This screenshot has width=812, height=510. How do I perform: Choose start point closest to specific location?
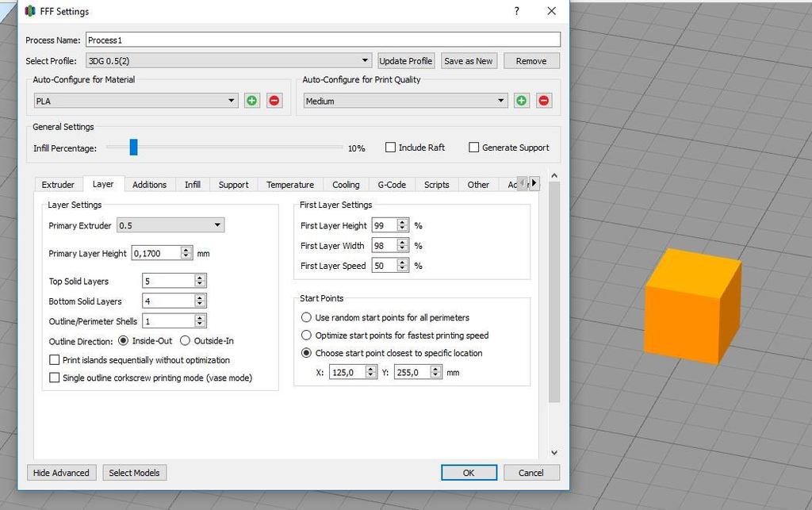(x=307, y=353)
